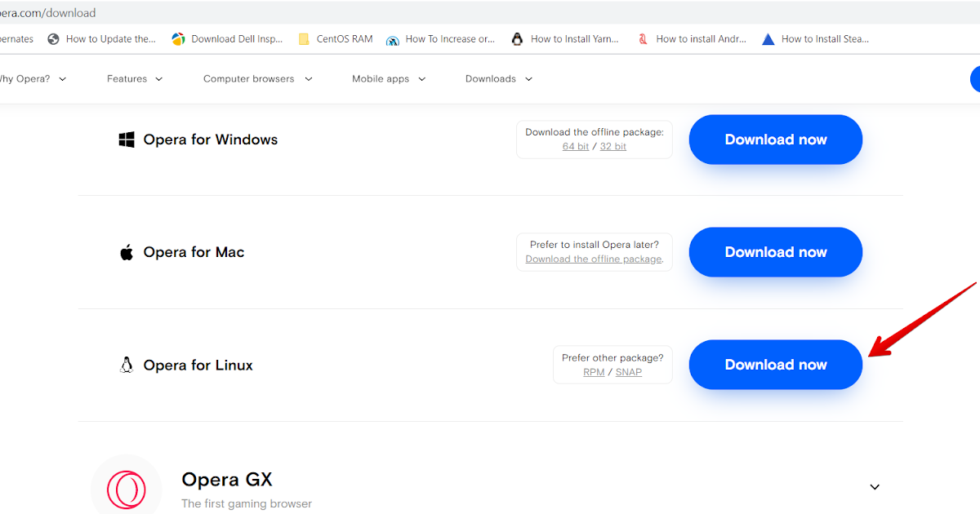Expand the Downloads navigation menu
980x514 pixels.
[499, 79]
